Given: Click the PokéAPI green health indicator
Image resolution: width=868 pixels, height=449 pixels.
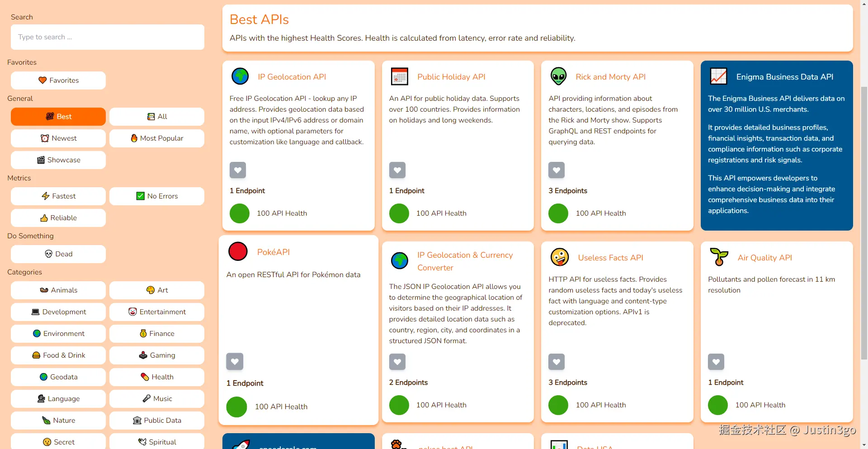Looking at the screenshot, I should 236,406.
